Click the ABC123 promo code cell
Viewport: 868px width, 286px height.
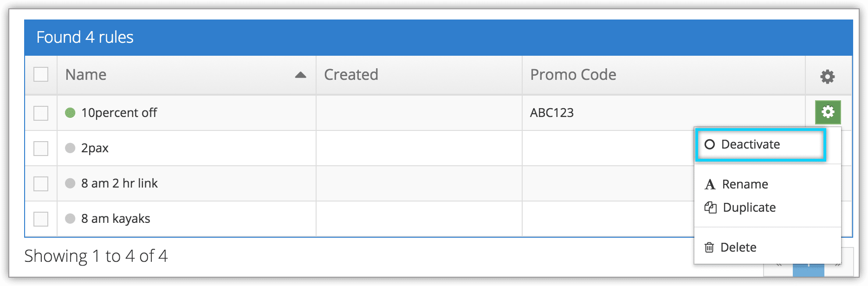552,113
